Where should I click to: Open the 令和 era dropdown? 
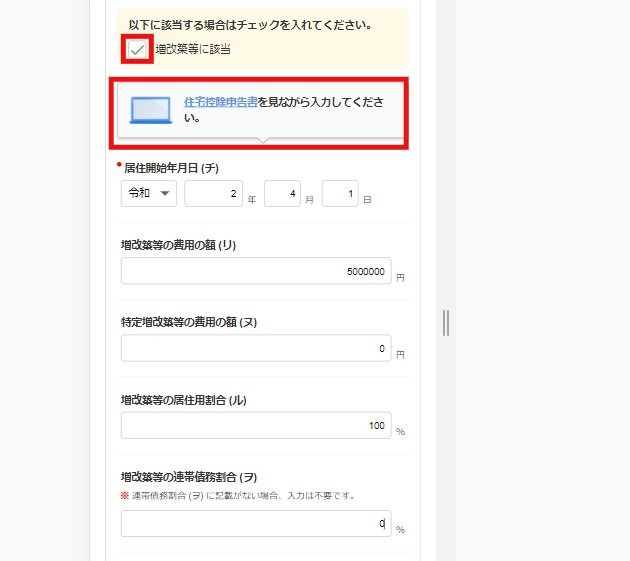coord(149,193)
